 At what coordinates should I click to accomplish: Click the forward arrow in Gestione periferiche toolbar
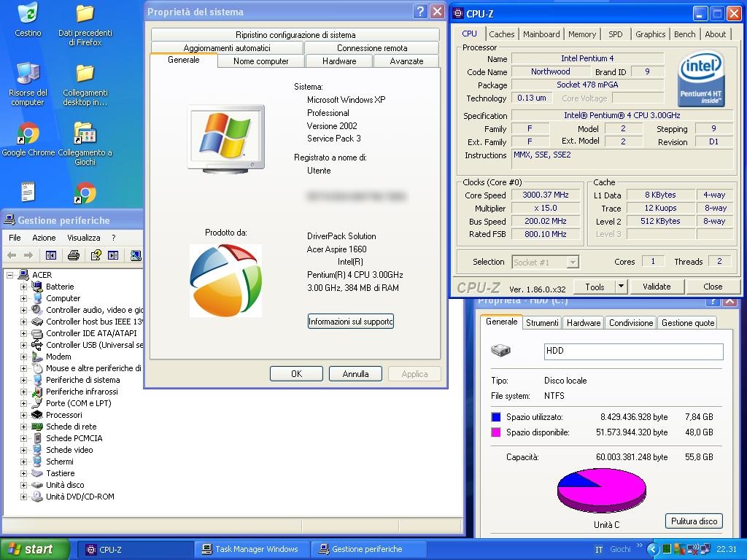point(28,256)
